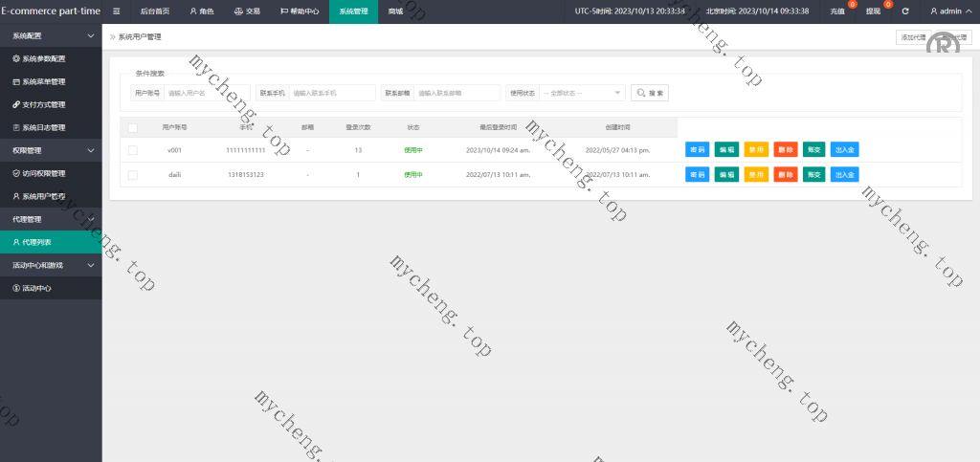Check the checkbox for user v001
980x462 pixels.
click(x=132, y=150)
